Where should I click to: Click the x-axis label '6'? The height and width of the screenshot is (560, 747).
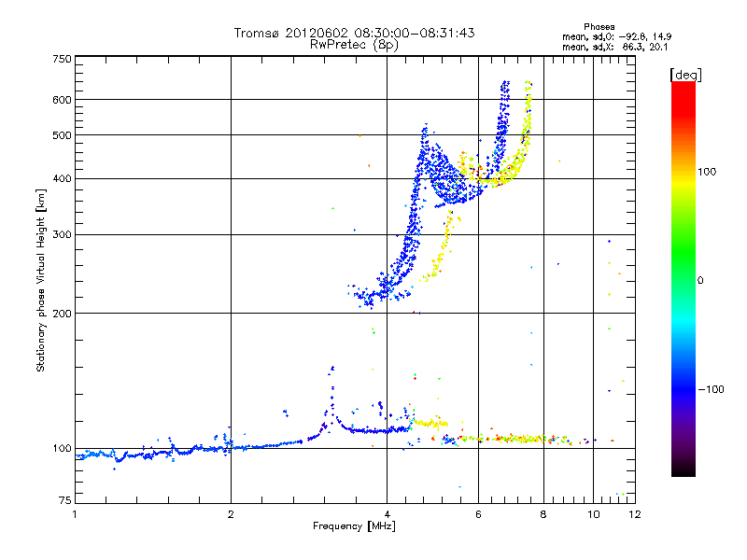[x=478, y=514]
